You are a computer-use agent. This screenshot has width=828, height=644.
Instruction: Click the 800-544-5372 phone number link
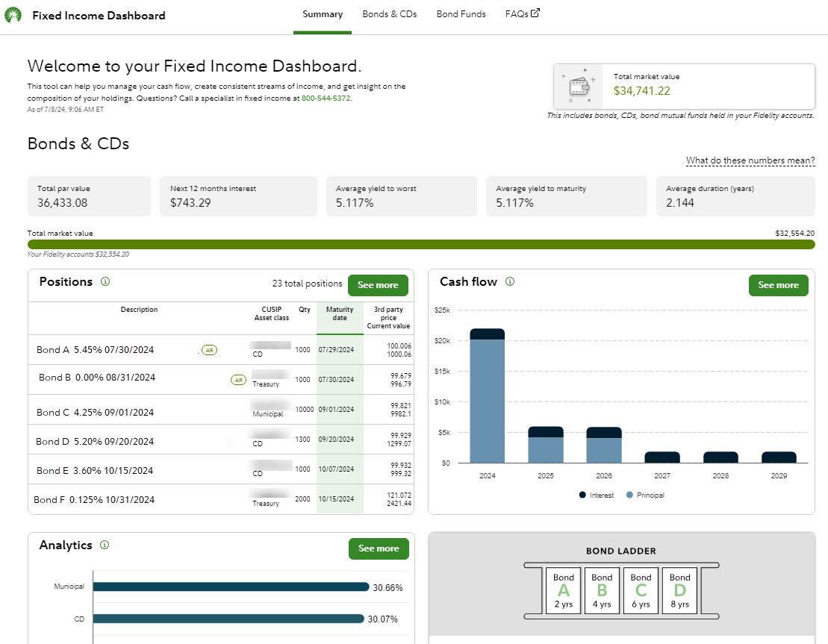click(x=326, y=98)
